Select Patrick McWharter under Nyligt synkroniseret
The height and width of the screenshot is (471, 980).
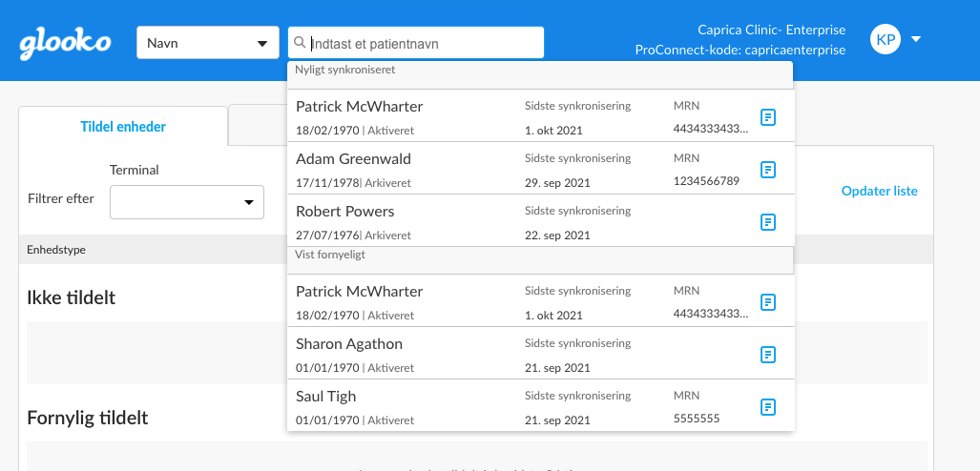541,115
